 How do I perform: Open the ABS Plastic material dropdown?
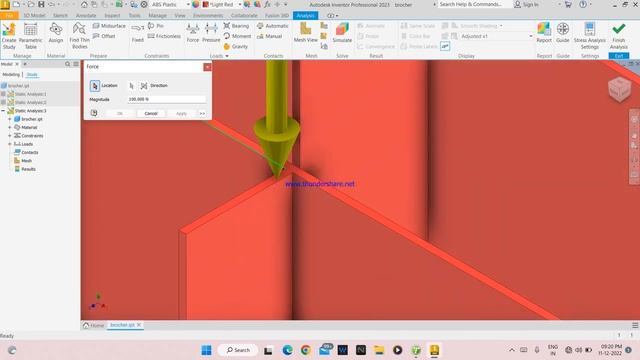click(188, 4)
